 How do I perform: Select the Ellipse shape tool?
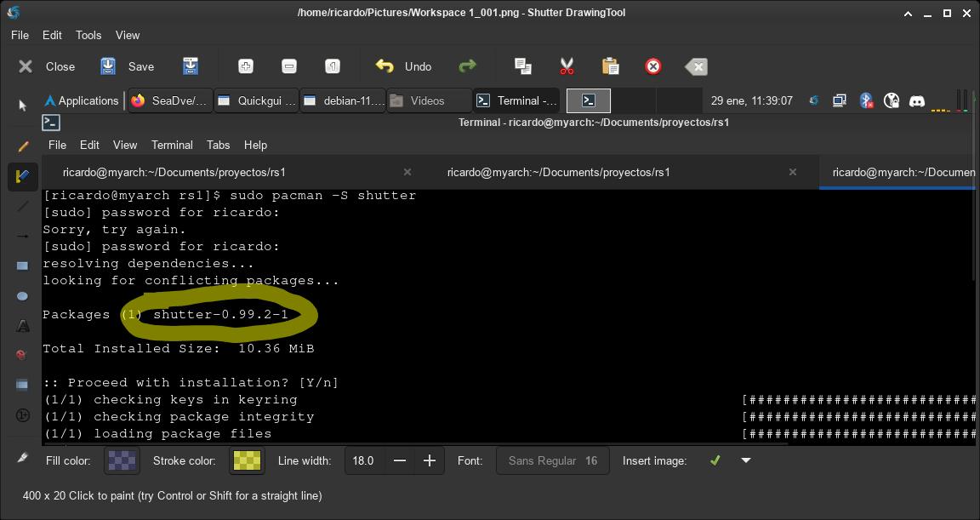tap(23, 295)
